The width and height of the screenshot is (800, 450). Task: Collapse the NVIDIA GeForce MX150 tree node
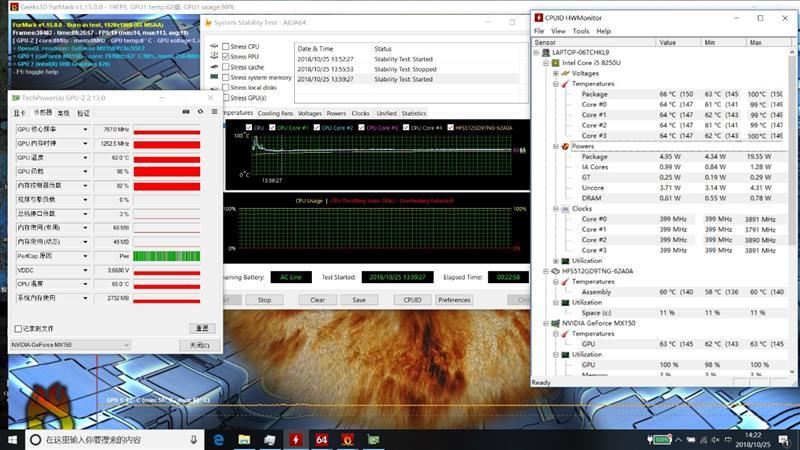pyautogui.click(x=545, y=323)
